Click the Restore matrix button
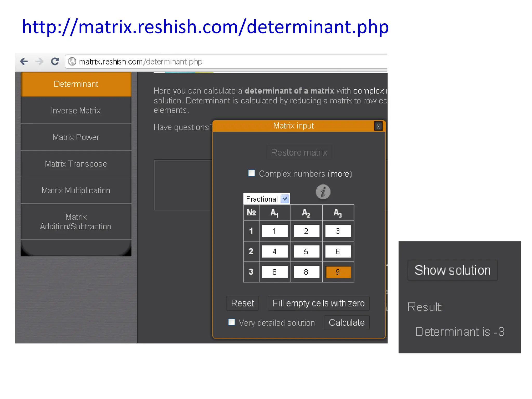This screenshot has width=532, height=399. click(x=299, y=152)
